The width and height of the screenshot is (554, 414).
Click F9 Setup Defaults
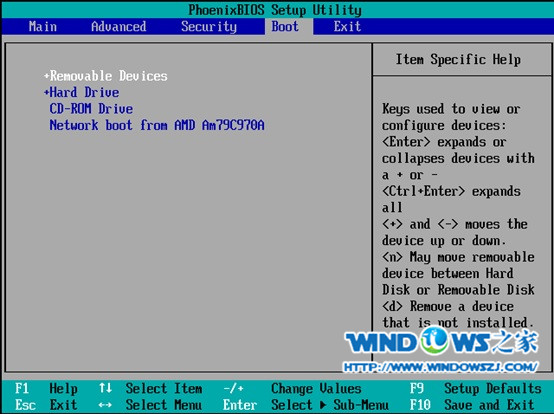(476, 389)
